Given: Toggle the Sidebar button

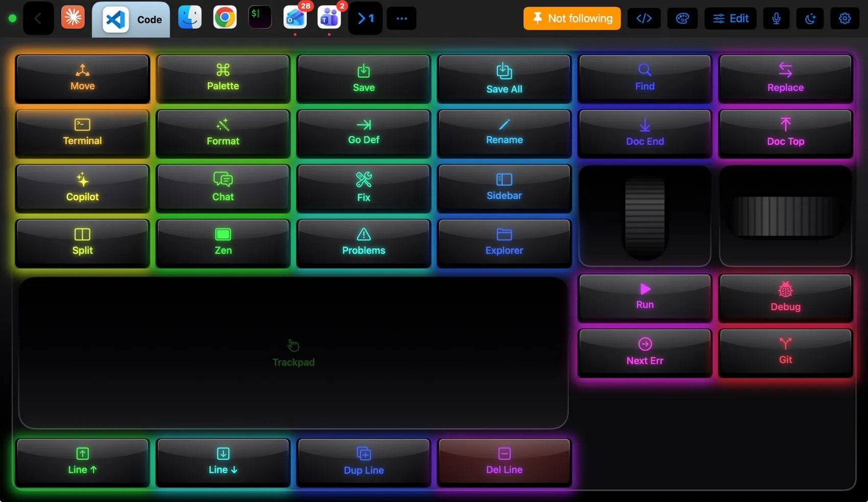Looking at the screenshot, I should pyautogui.click(x=504, y=188).
